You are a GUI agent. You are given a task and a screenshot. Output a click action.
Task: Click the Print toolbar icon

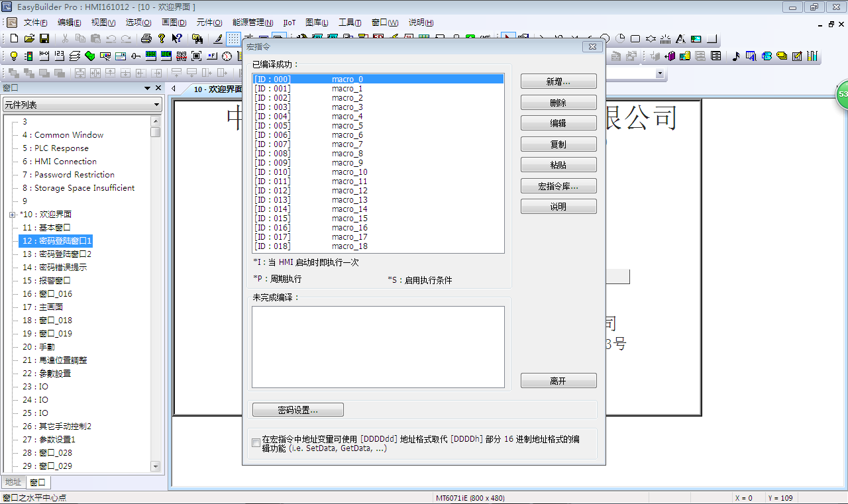(x=146, y=38)
